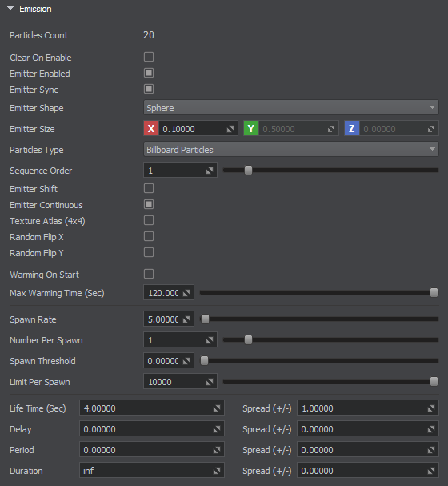Click the Max Warming Time slider handle

tap(434, 292)
